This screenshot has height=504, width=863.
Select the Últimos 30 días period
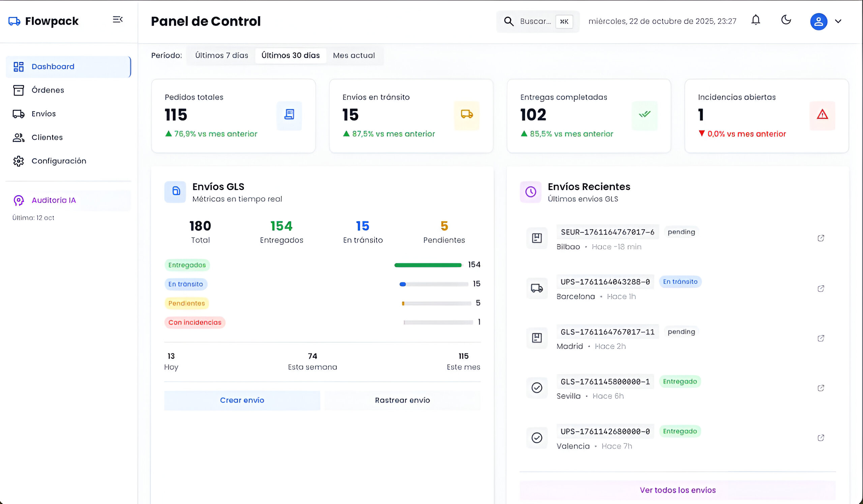click(x=290, y=56)
